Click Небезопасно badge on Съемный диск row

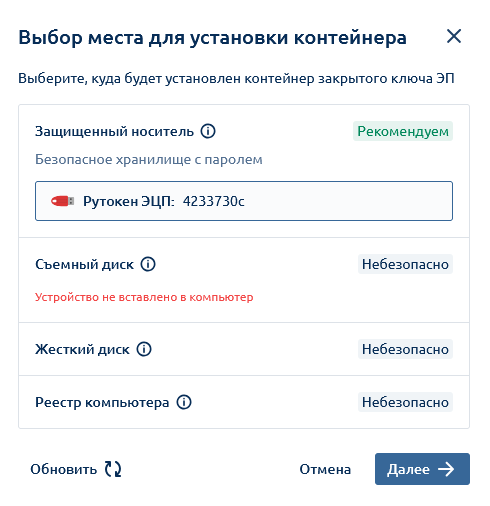(405, 264)
